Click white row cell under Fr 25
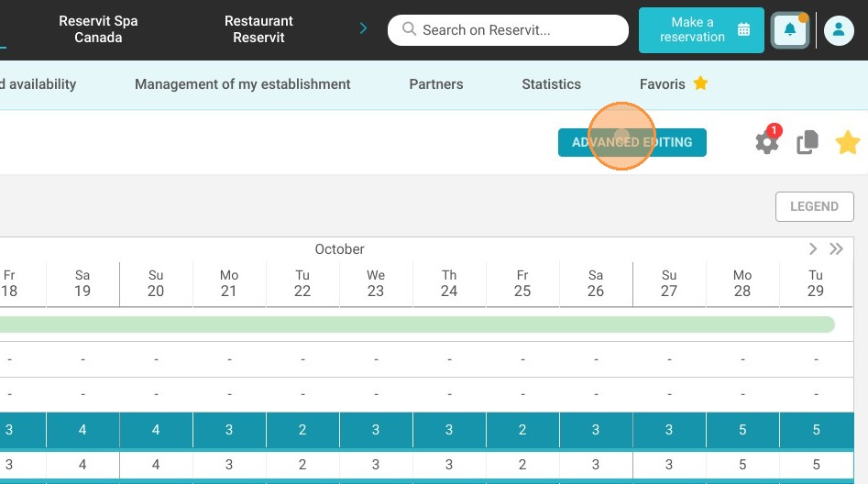This screenshot has height=484, width=868. pos(522,465)
